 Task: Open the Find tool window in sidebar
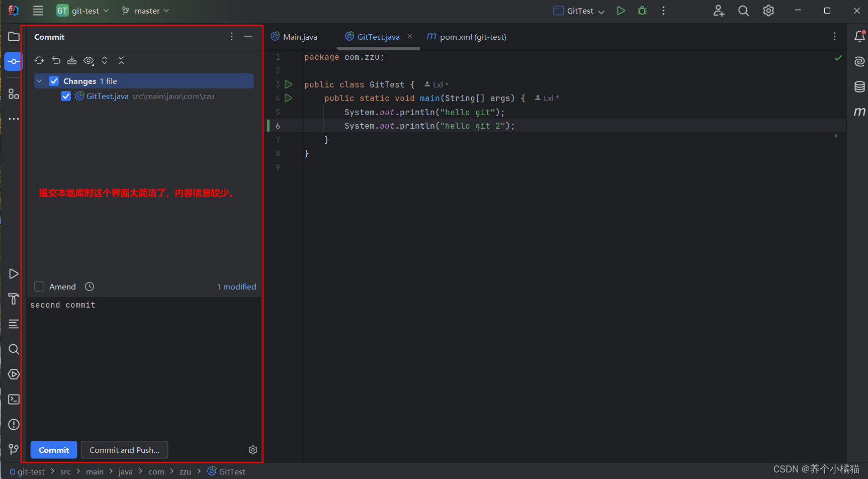[x=14, y=349]
